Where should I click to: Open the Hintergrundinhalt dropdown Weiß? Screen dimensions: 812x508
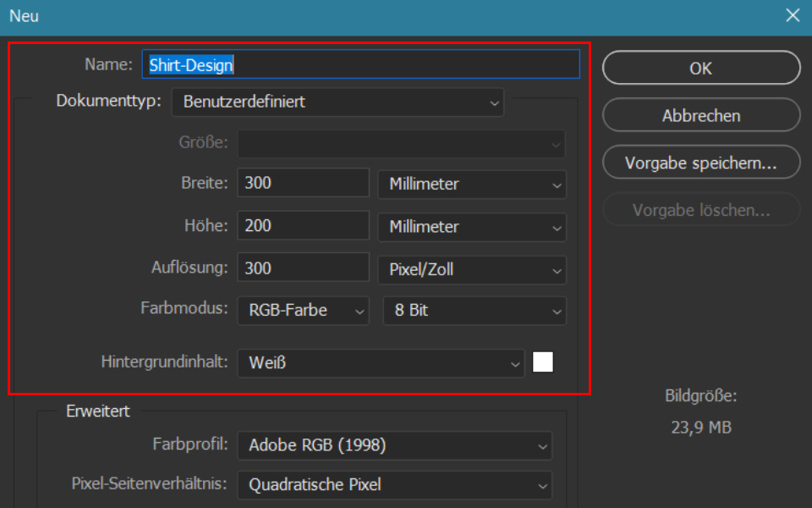point(381,363)
